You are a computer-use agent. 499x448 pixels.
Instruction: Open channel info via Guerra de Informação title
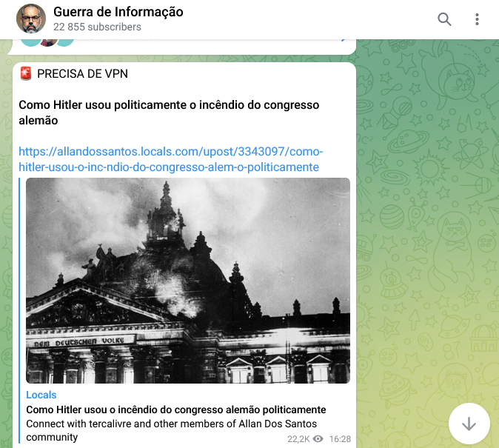pos(118,12)
